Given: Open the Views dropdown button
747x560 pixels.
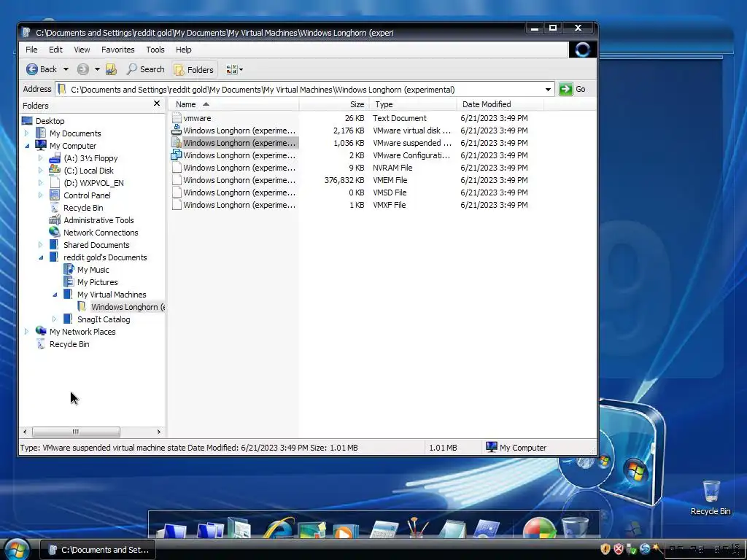Looking at the screenshot, I should 234,69.
